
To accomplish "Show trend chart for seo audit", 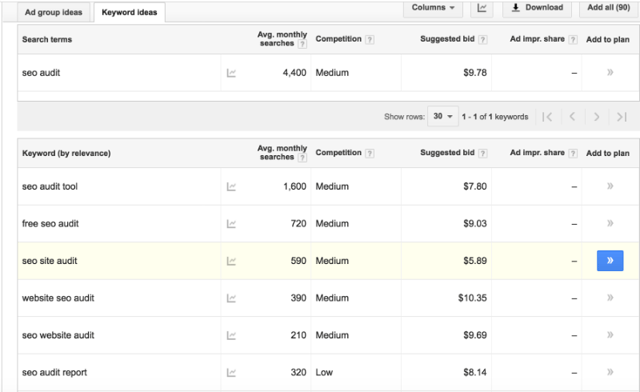I will pos(231,73).
